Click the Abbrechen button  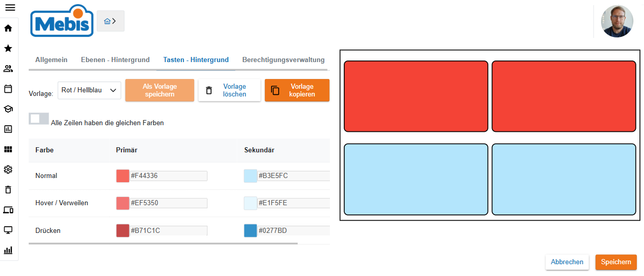point(567,262)
